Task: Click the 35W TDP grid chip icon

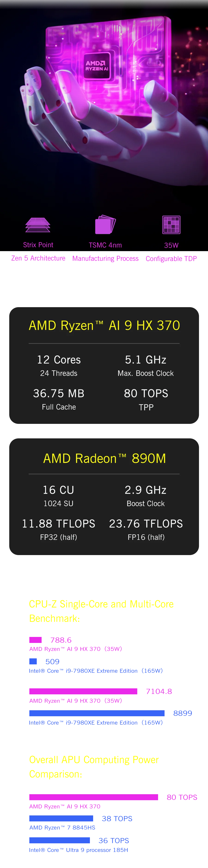Action: coord(171,225)
